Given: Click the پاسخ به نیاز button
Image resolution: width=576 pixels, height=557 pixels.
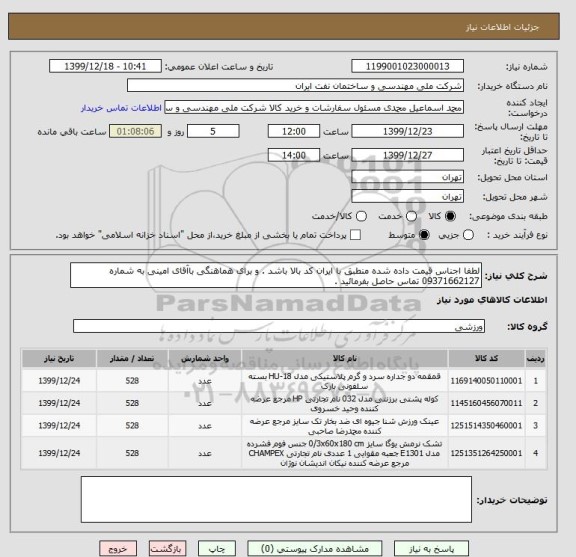Looking at the screenshot, I should click(x=431, y=549).
